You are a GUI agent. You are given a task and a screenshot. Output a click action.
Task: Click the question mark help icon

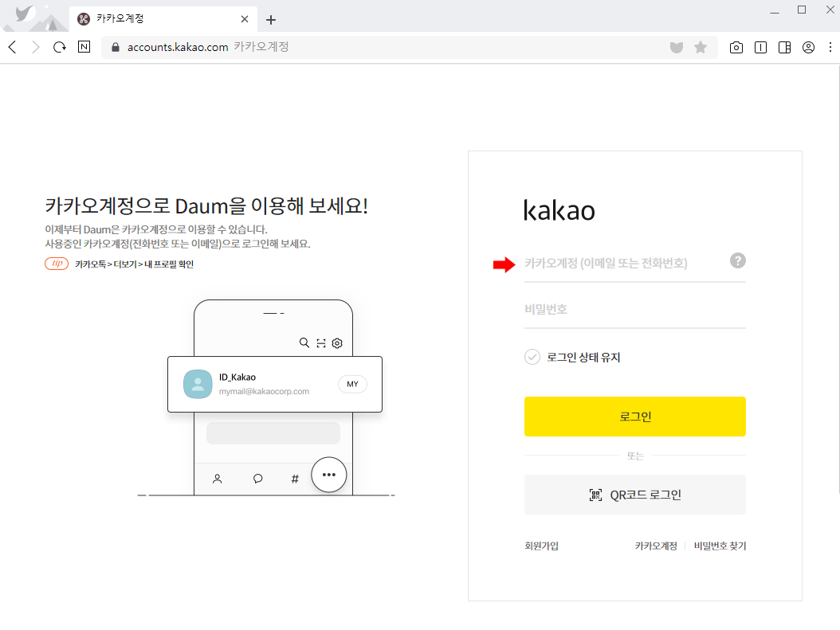[738, 260]
